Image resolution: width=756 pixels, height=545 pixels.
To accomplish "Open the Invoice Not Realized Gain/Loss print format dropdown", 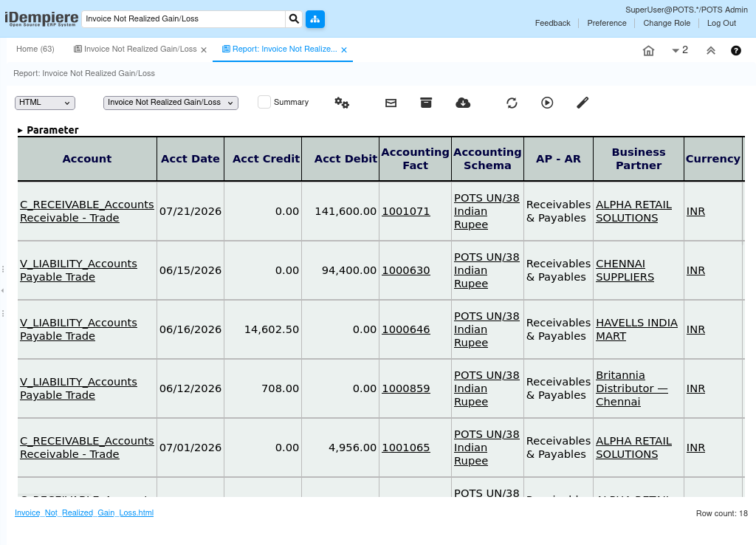I will pyautogui.click(x=171, y=103).
